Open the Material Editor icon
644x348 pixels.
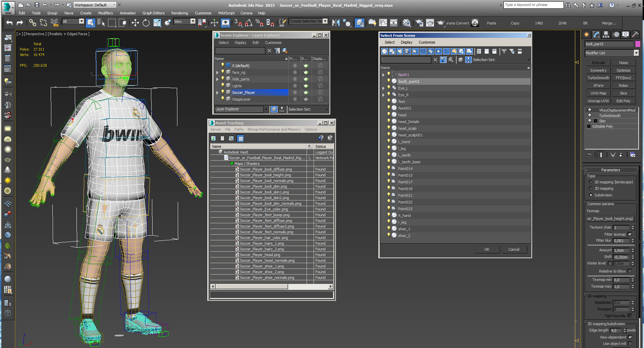click(406, 23)
